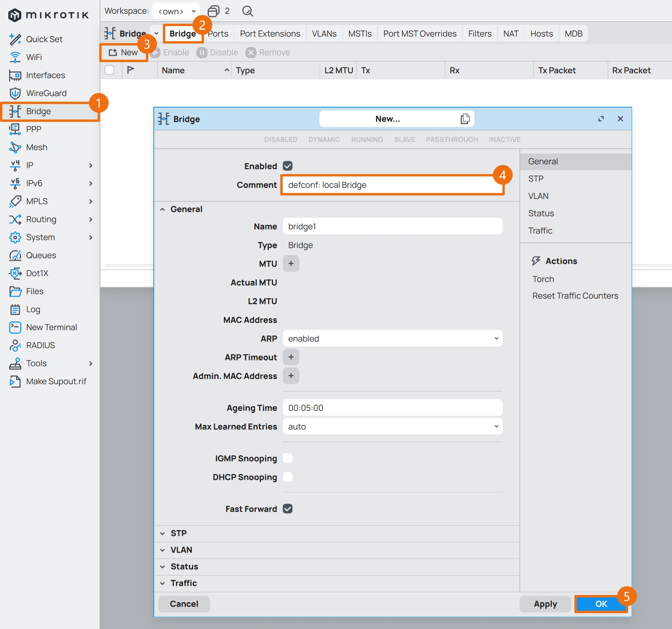Switch to the MSTIs tab
The height and width of the screenshot is (629, 672).
pyautogui.click(x=360, y=34)
